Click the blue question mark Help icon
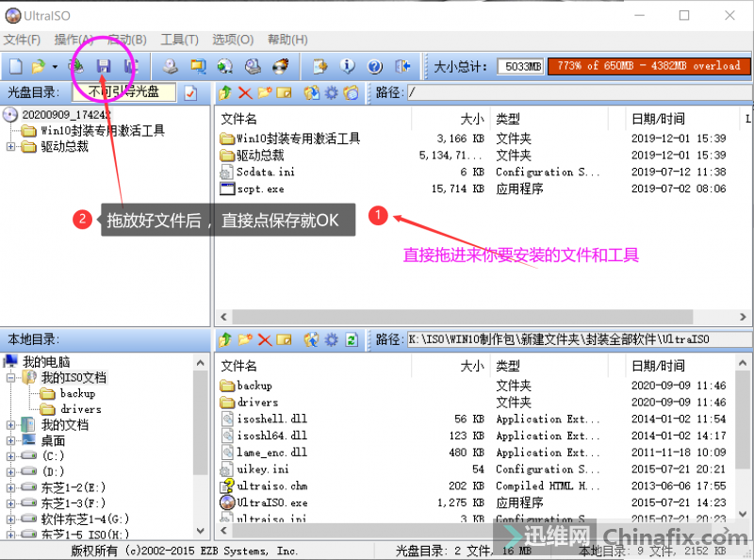This screenshot has height=560, width=754. 374,66
